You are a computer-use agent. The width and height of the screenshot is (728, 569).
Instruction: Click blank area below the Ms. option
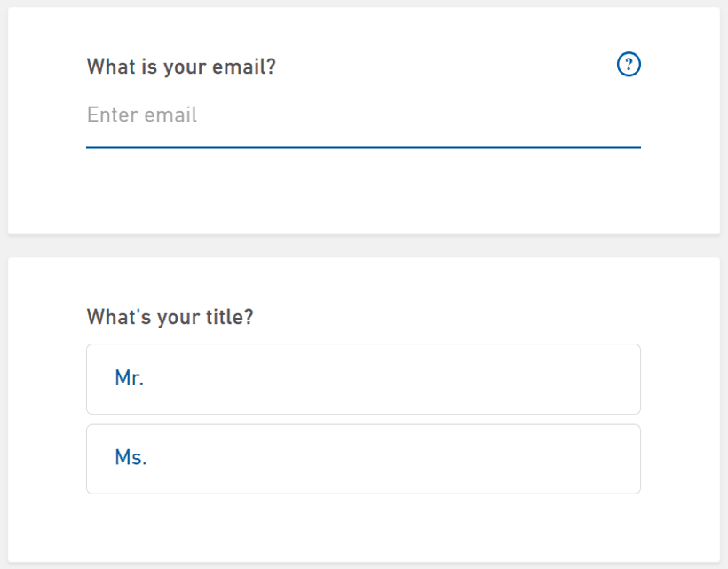tap(363, 528)
